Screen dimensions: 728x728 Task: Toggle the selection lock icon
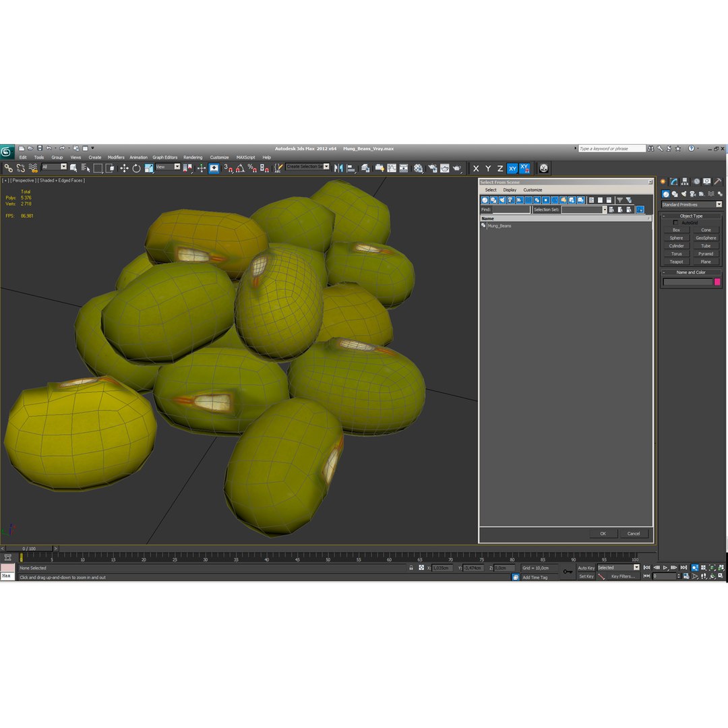411,568
